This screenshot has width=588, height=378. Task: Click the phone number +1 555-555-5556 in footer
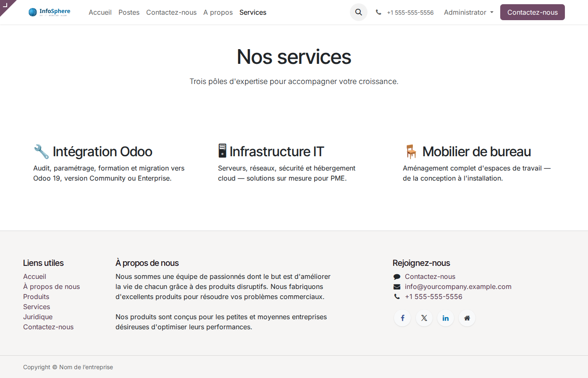point(433,297)
